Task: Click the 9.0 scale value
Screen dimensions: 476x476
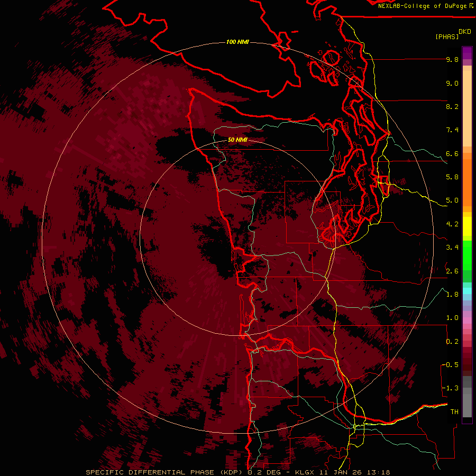Action: [x=452, y=83]
